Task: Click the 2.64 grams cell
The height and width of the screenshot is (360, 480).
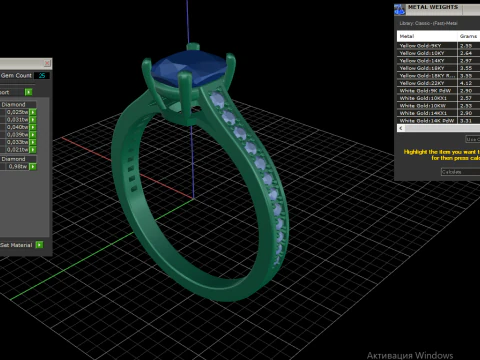Action: click(468, 53)
